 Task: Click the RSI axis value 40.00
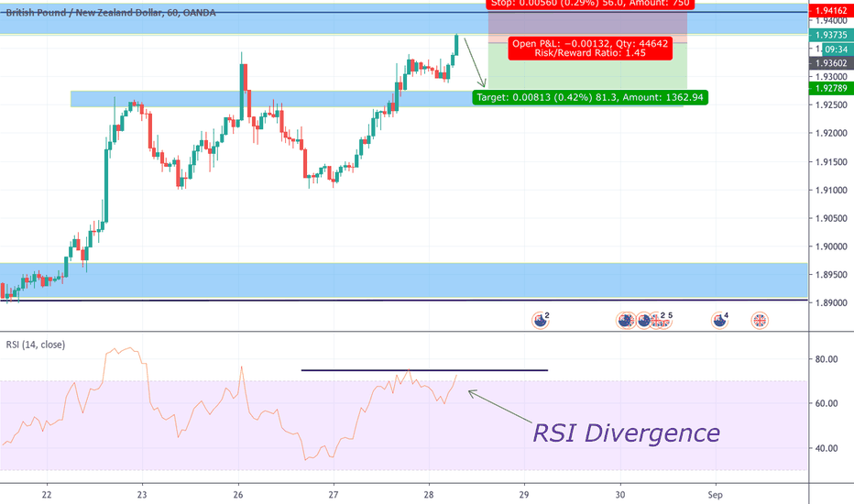tap(827, 448)
